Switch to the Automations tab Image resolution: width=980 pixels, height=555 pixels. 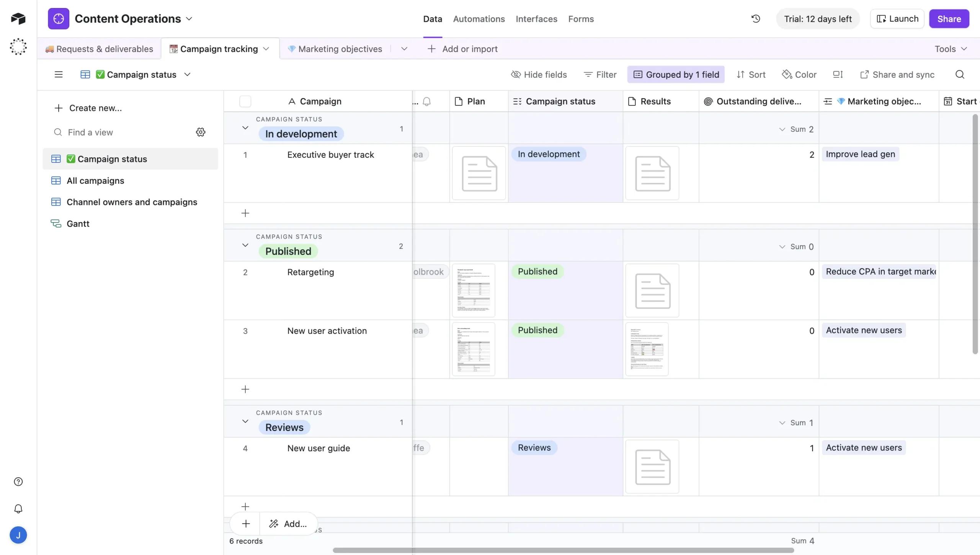point(479,19)
